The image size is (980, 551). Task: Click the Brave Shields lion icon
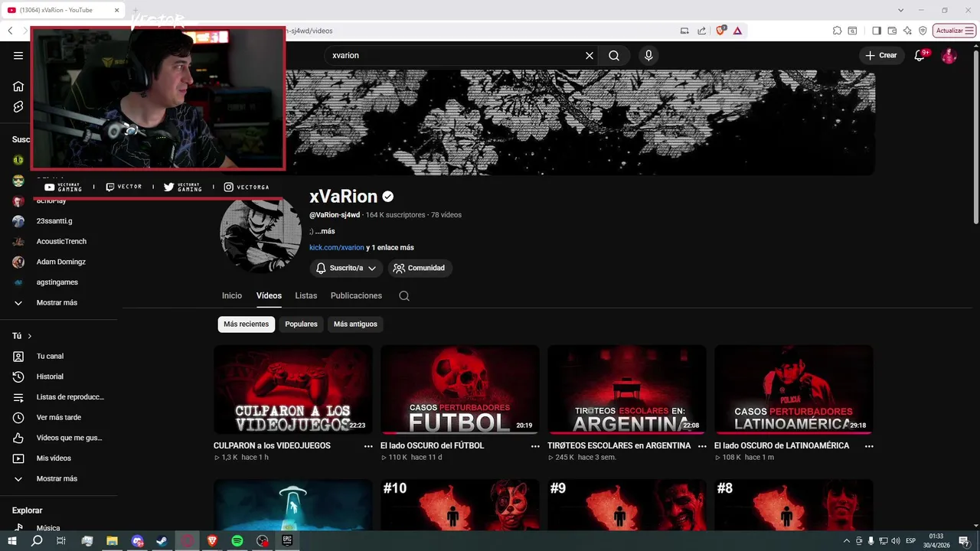click(720, 31)
